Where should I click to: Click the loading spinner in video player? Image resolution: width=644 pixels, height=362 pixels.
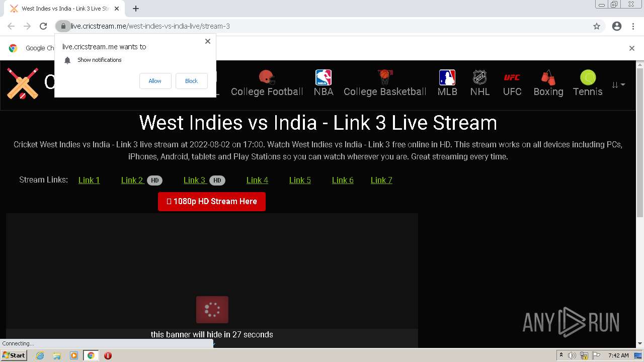tap(212, 310)
